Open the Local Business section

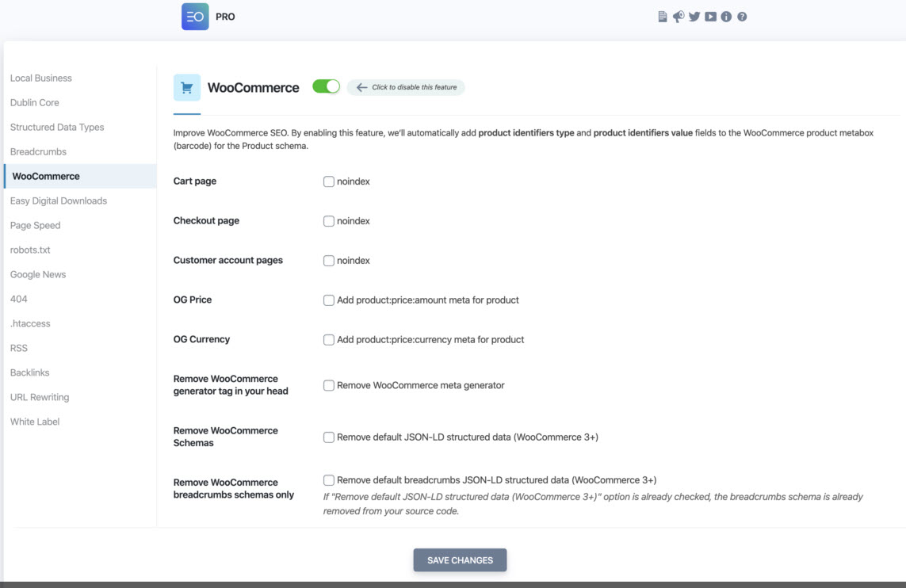(x=41, y=78)
